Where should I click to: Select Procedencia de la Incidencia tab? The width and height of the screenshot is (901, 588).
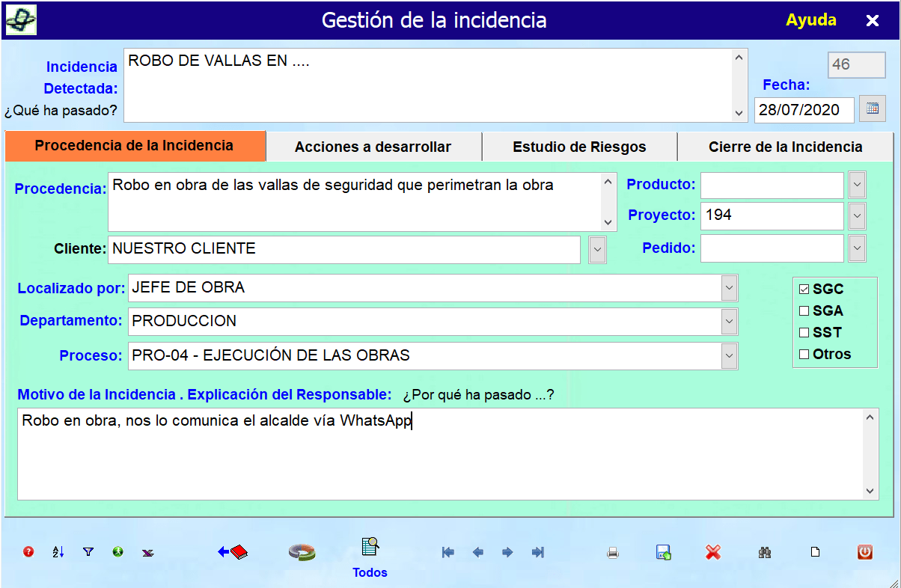click(135, 146)
